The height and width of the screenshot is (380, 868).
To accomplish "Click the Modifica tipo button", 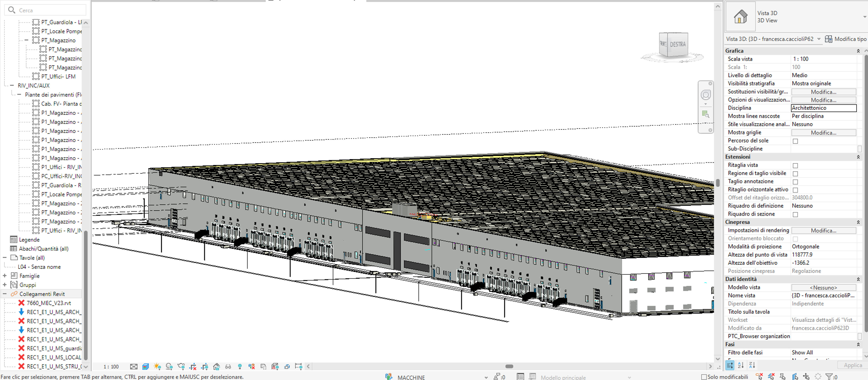I will 845,39.
